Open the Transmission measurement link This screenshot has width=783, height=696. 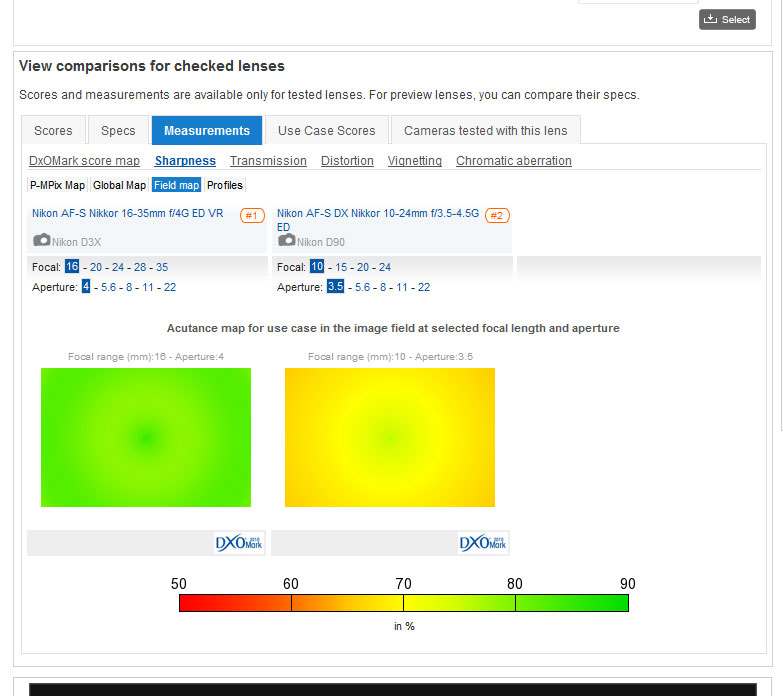click(x=268, y=161)
